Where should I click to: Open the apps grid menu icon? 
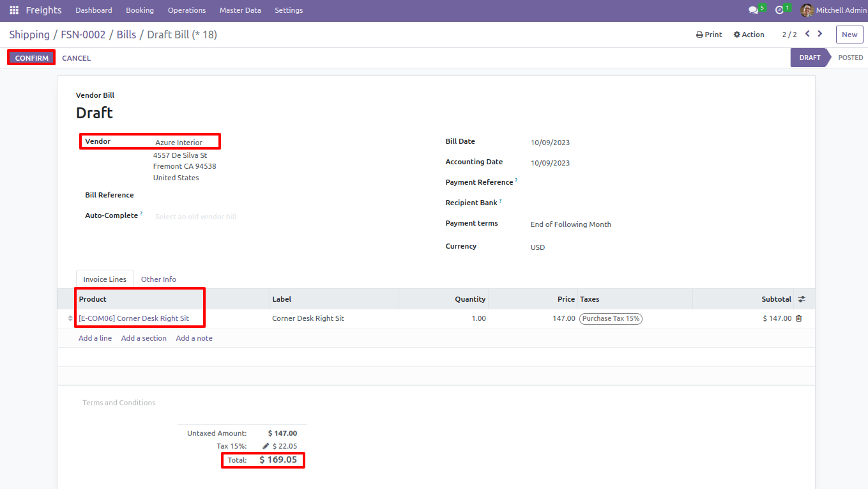[14, 10]
